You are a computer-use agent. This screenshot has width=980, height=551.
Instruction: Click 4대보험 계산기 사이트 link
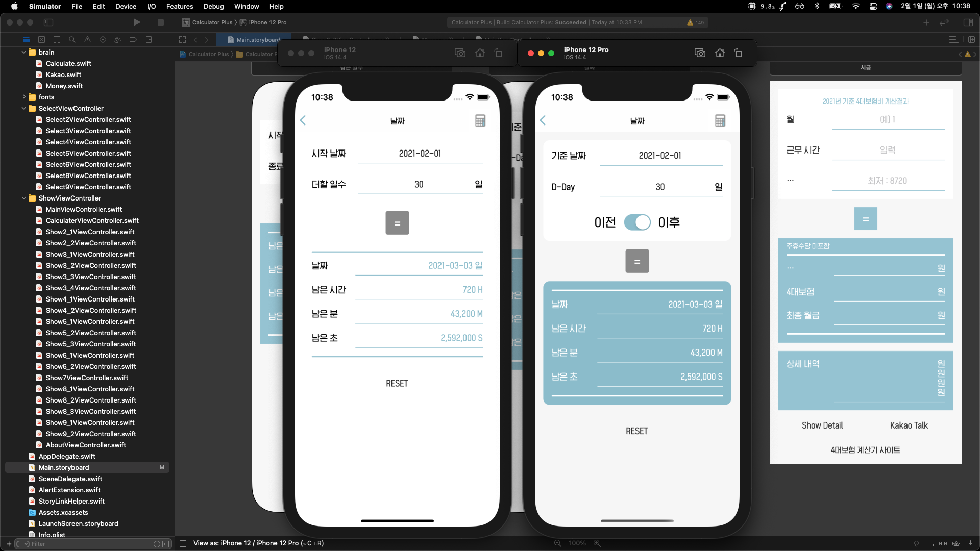click(x=865, y=450)
